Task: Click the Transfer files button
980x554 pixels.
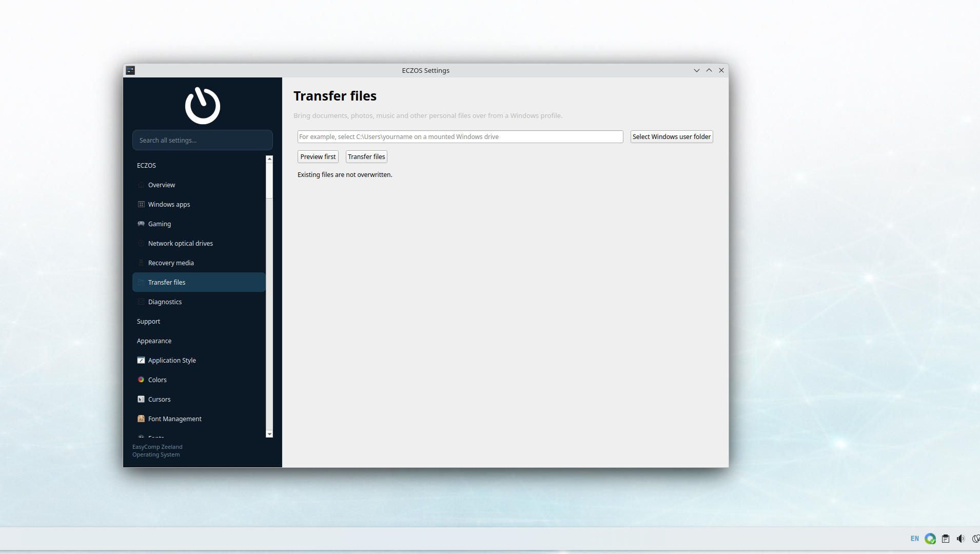Action: click(366, 156)
